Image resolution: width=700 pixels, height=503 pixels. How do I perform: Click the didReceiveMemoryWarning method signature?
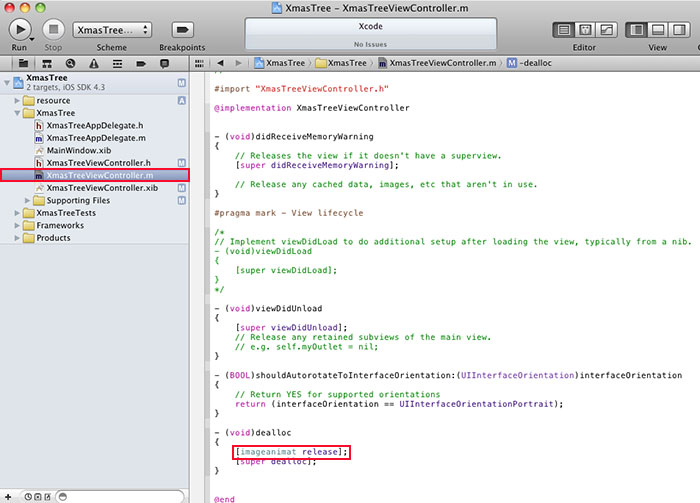[294, 137]
